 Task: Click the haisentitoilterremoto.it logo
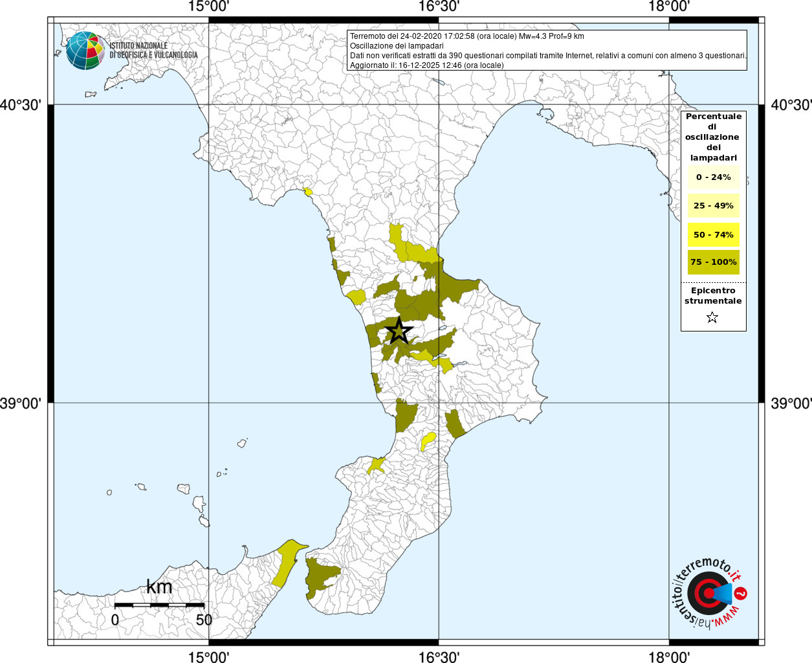click(710, 594)
